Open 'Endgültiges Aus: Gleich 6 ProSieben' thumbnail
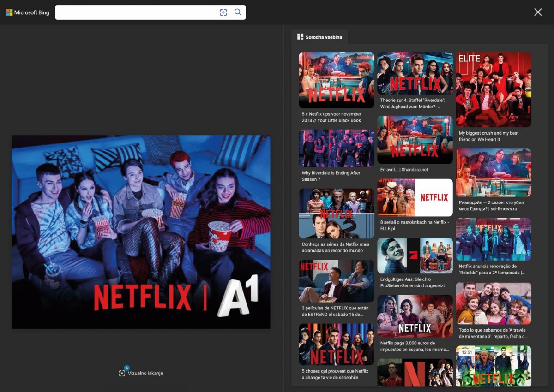The width and height of the screenshot is (554, 392). tap(415, 256)
